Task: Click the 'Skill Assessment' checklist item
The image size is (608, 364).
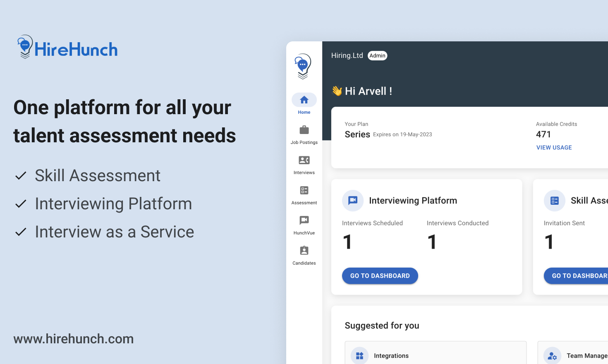Action: [98, 176]
